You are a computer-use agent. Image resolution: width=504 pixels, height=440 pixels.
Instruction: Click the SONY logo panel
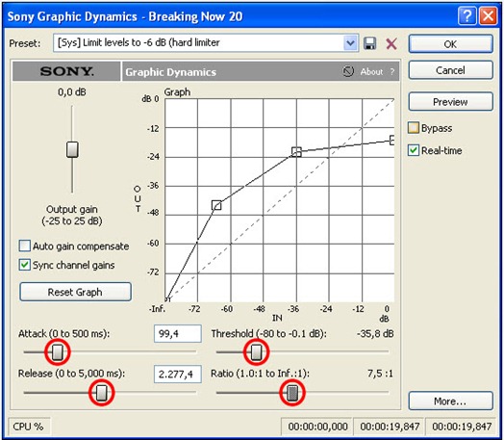coord(66,71)
